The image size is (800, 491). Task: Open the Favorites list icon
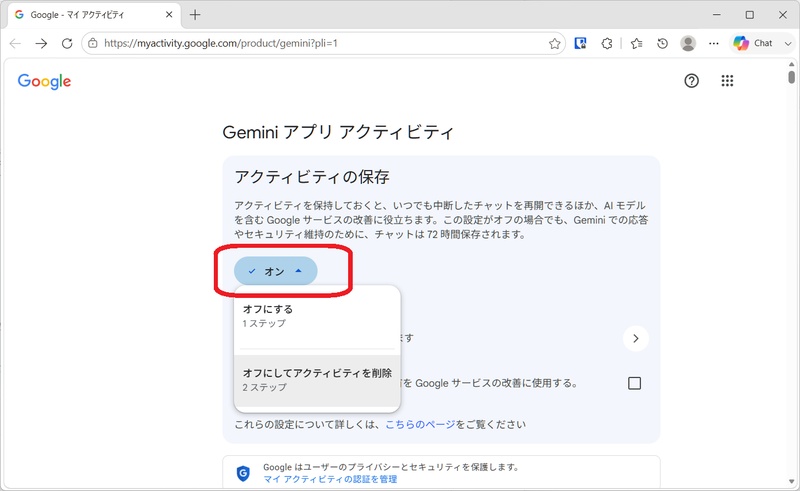[636, 43]
